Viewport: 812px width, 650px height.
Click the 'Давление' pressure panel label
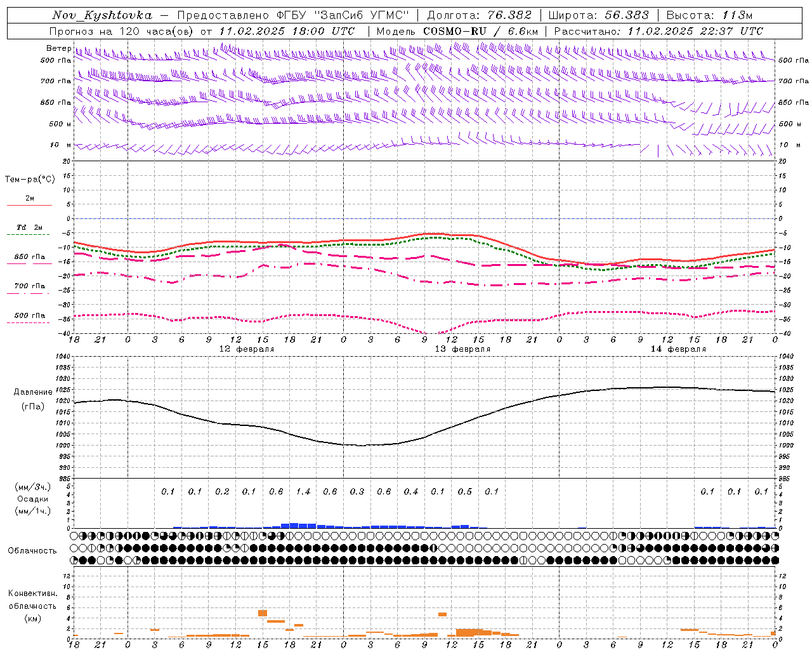click(x=33, y=392)
